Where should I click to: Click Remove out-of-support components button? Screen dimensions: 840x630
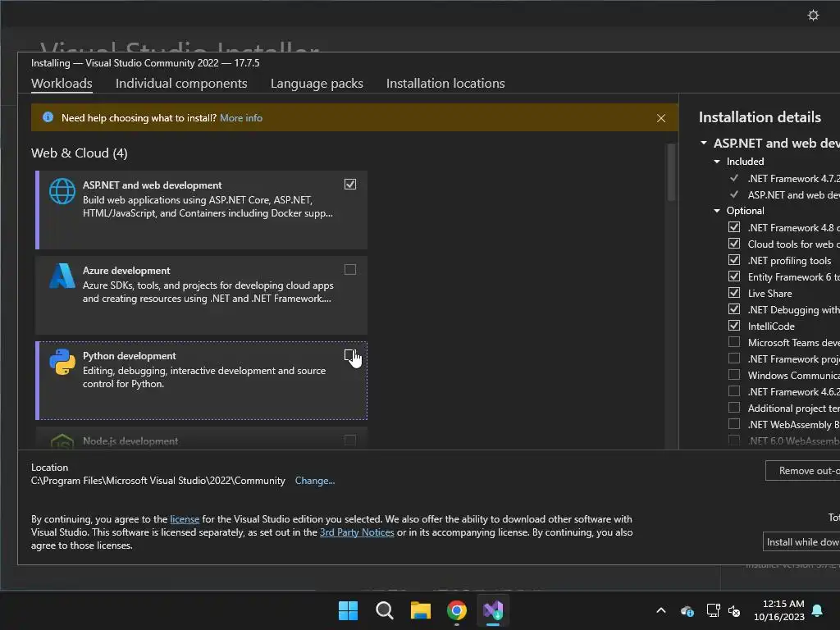(802, 470)
